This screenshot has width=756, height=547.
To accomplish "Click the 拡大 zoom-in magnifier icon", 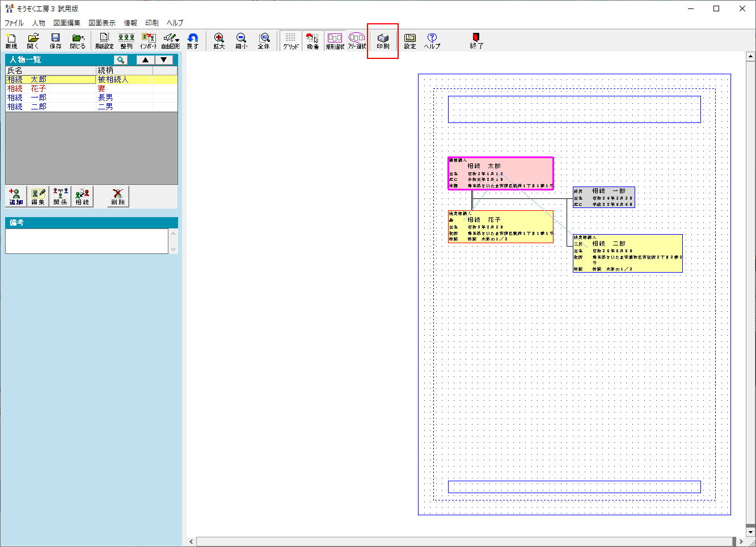I will click(x=219, y=41).
